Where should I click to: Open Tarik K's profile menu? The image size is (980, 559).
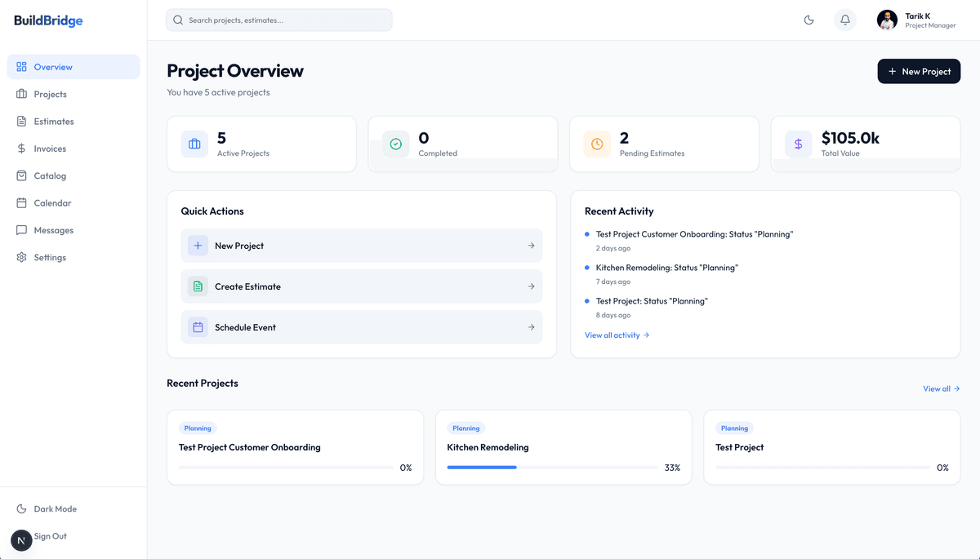click(x=915, y=20)
